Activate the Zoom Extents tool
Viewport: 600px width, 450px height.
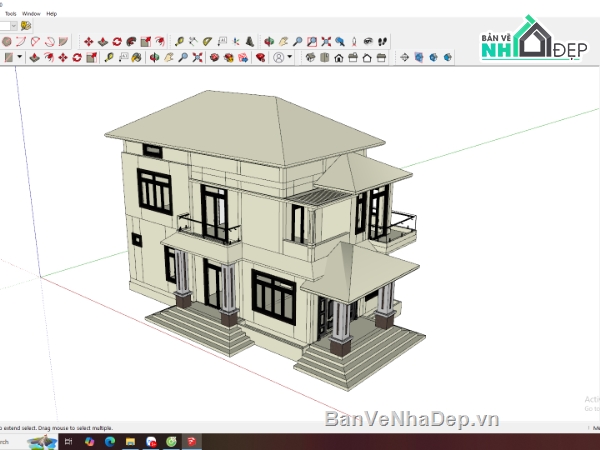(x=326, y=41)
